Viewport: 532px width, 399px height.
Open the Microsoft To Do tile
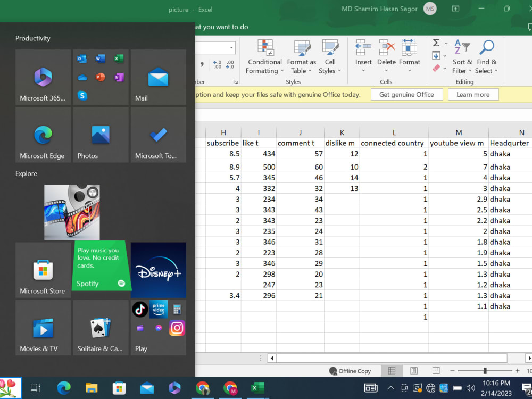[x=158, y=135]
